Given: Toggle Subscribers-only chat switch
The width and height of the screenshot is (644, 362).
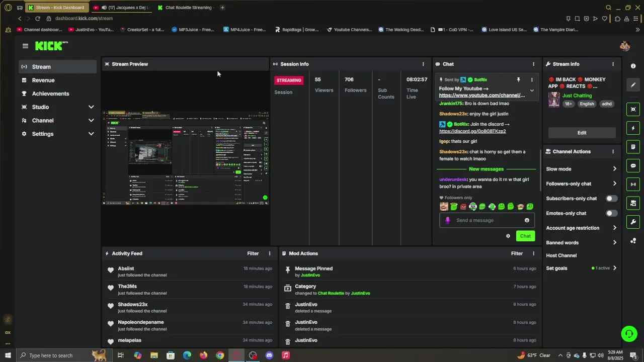Looking at the screenshot, I should pos(611,199).
